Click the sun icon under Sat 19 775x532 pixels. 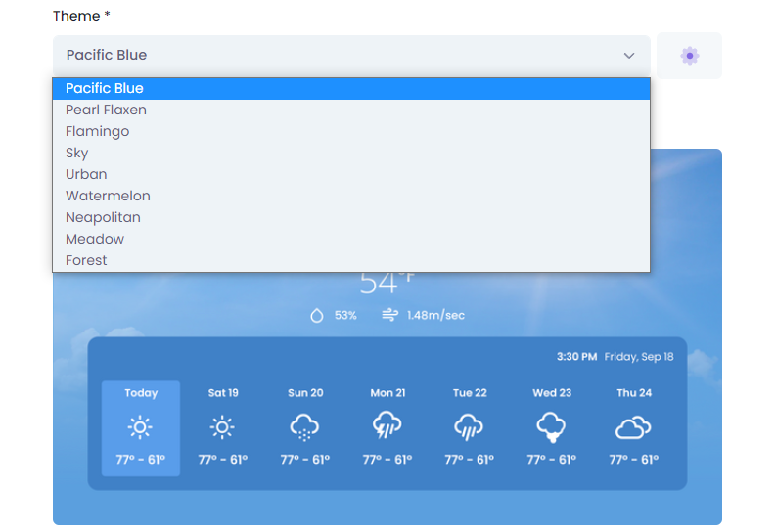tap(222, 427)
